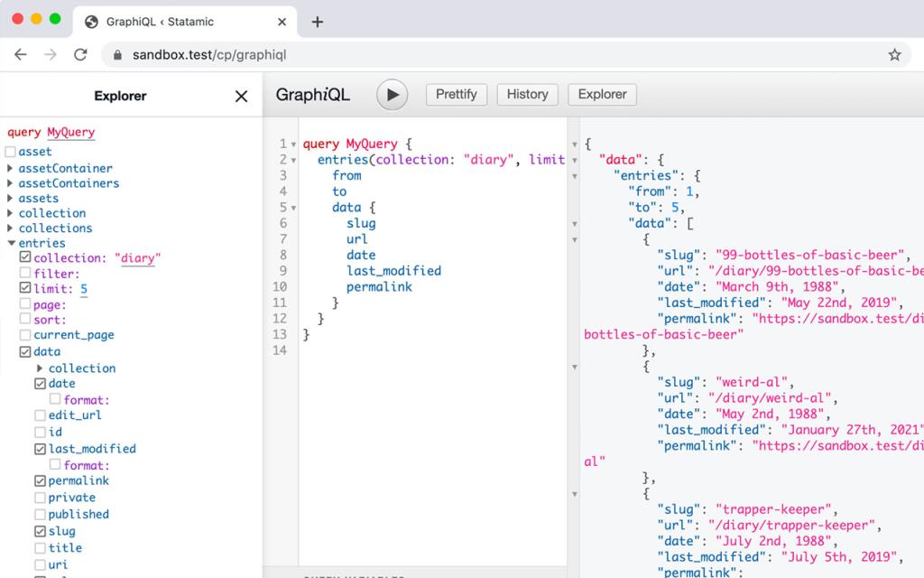Uncheck the data field checkbox
The width and height of the screenshot is (924, 578).
pyautogui.click(x=24, y=351)
